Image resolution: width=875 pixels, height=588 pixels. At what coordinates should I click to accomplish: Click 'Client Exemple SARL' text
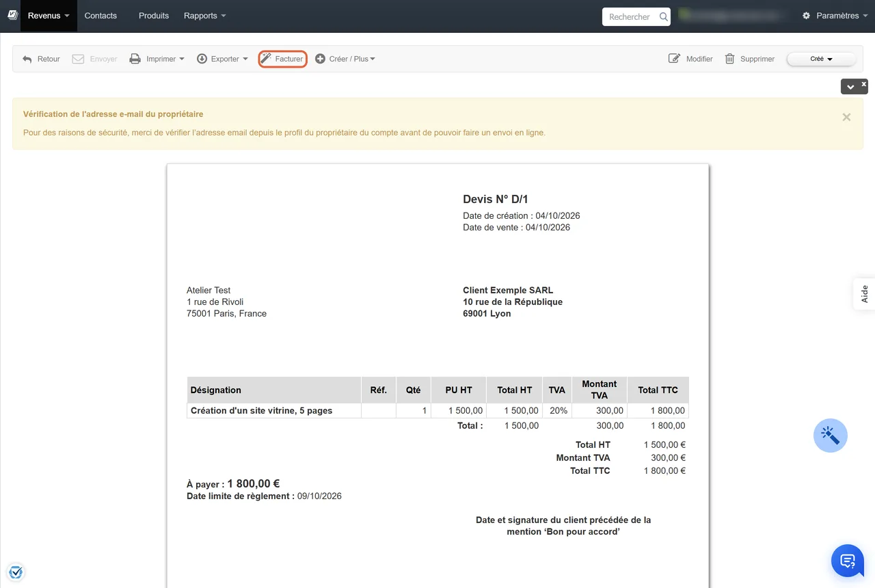[x=508, y=290]
